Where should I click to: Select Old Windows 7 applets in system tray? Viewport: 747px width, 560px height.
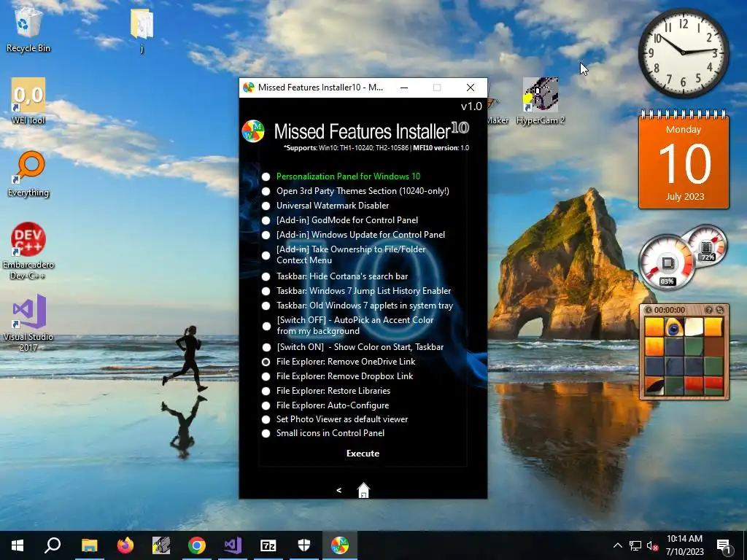pos(266,306)
